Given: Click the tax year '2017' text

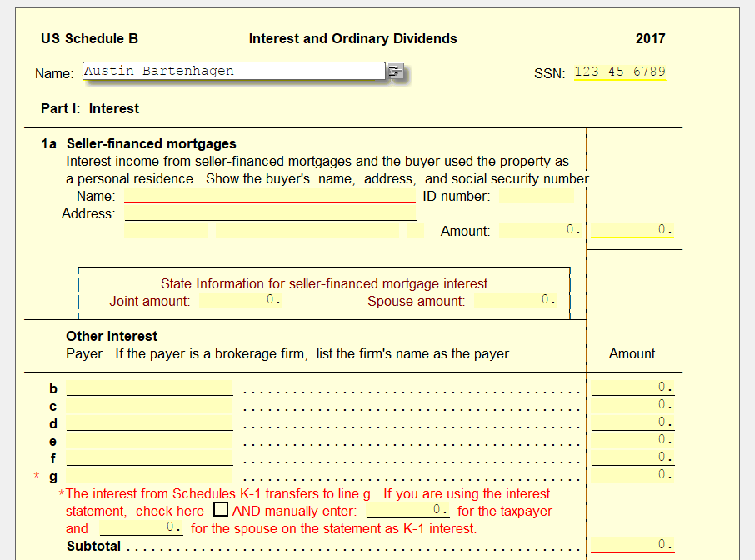Looking at the screenshot, I should [651, 38].
